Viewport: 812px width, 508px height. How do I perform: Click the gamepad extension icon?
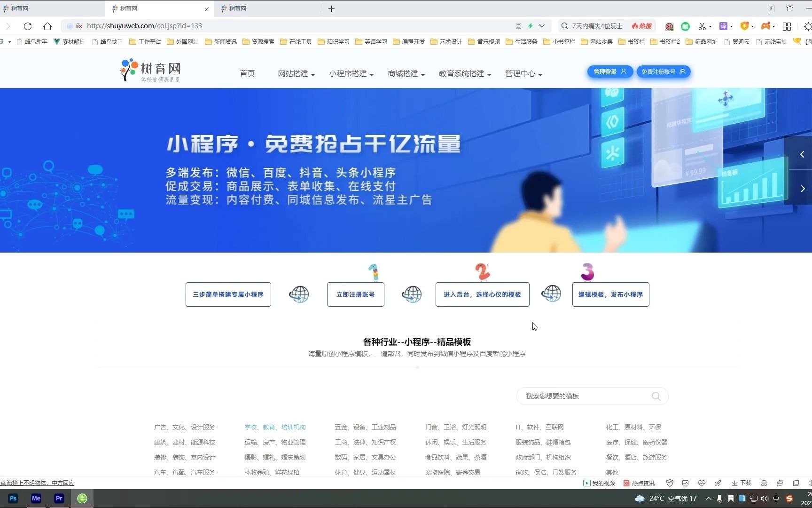766,26
